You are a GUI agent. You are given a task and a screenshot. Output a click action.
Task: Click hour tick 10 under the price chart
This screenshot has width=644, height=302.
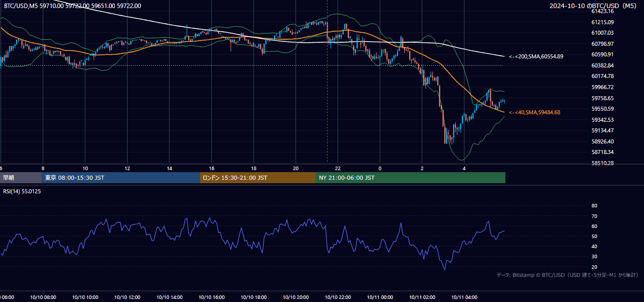[x=85, y=168]
